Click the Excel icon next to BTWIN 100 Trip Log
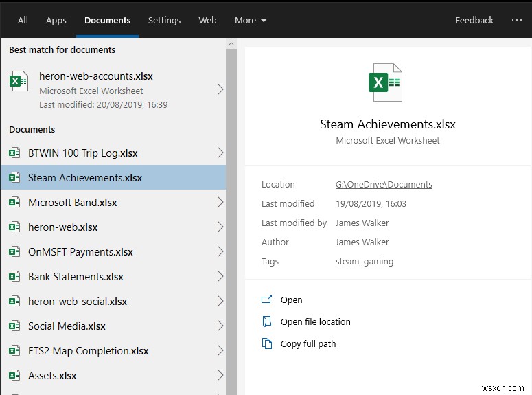The image size is (532, 395). pyautogui.click(x=14, y=153)
